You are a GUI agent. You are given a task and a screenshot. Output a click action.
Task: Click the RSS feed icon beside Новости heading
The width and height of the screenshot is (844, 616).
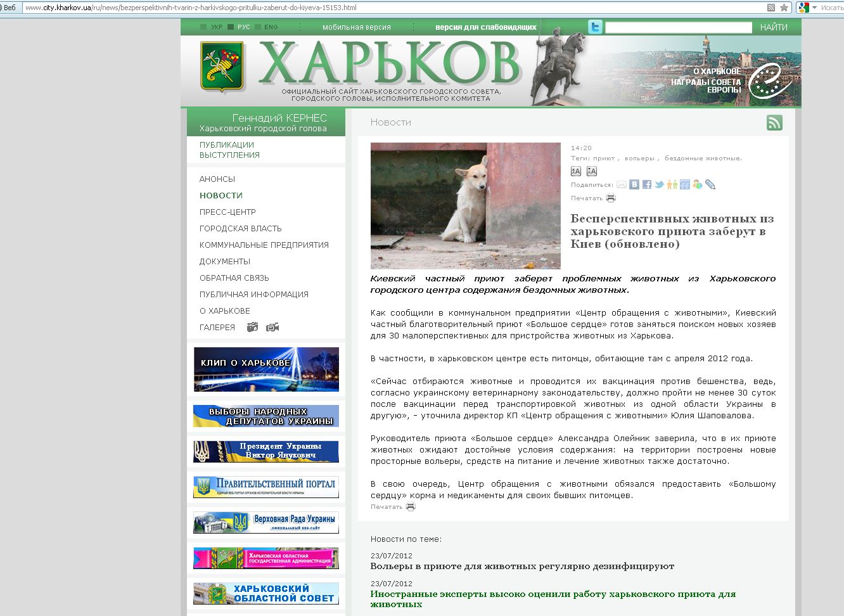[x=774, y=122]
